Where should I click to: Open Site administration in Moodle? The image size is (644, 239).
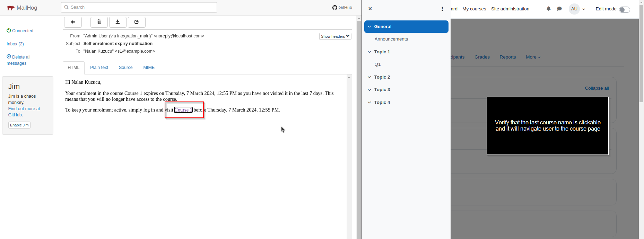pos(510,9)
